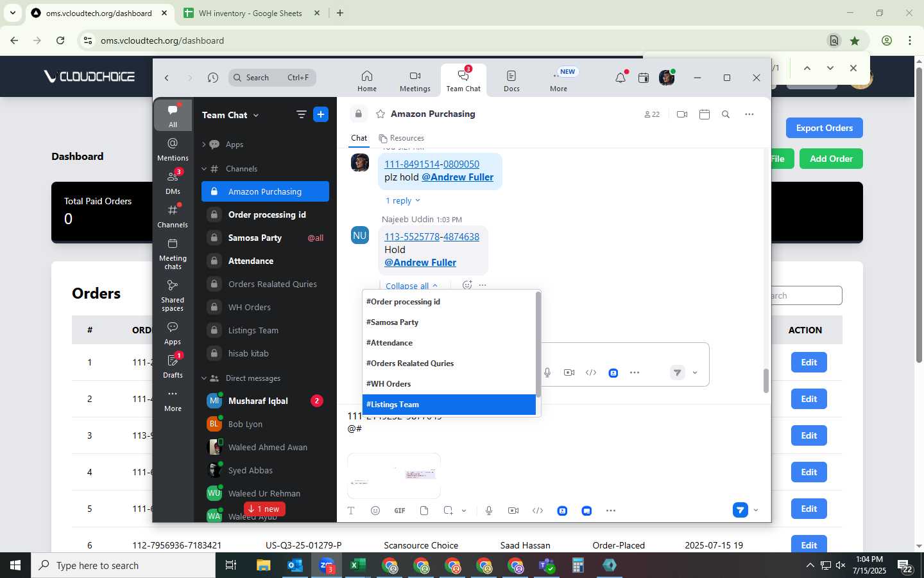Open Meeting chats in Zoom sidebar
The width and height of the screenshot is (924, 578).
[x=173, y=254]
